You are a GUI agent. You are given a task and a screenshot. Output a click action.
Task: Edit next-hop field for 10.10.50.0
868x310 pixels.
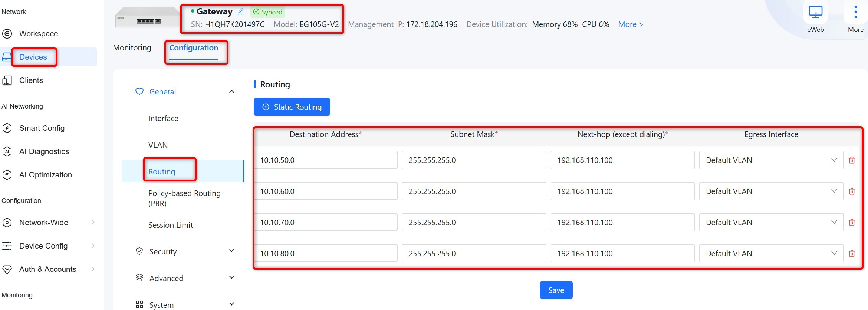(623, 160)
